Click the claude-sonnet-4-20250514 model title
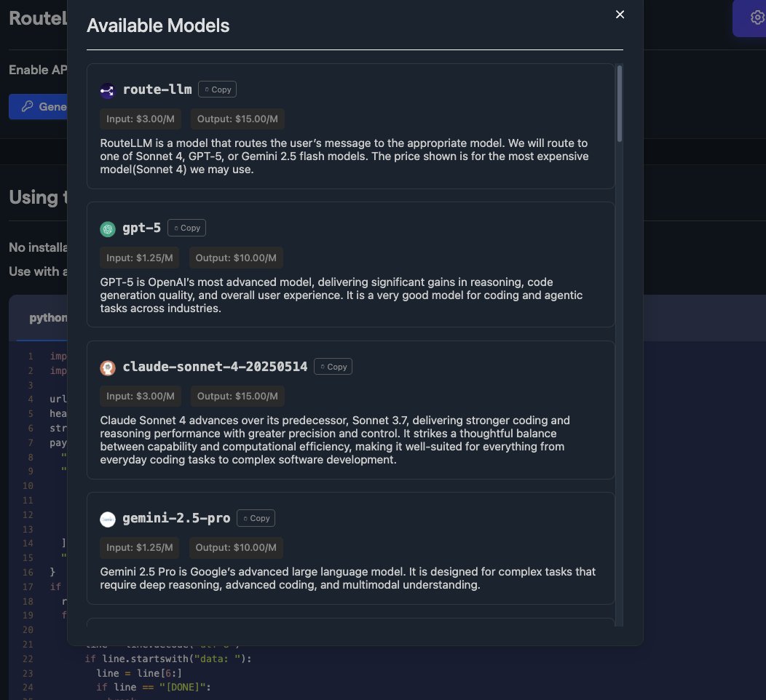The image size is (766, 700). pyautogui.click(x=215, y=367)
